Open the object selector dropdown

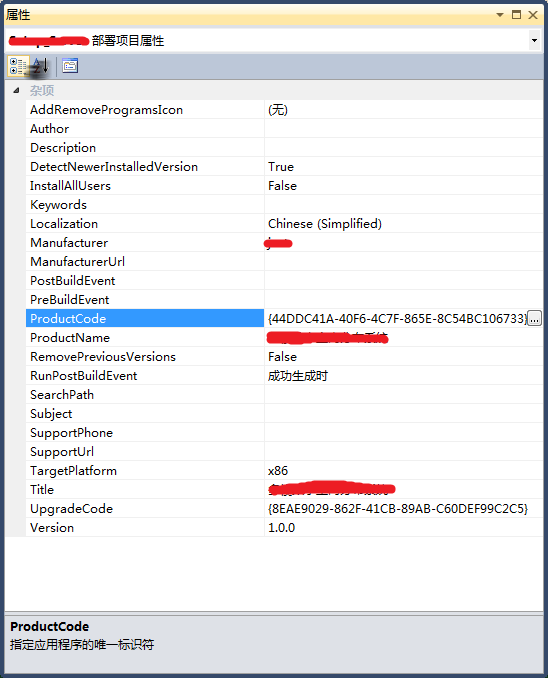tap(535, 41)
